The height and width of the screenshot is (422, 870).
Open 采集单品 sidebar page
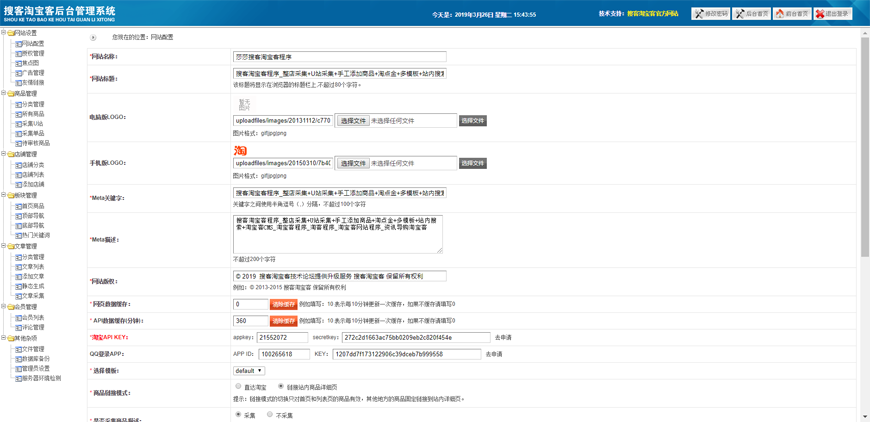pos(33,133)
